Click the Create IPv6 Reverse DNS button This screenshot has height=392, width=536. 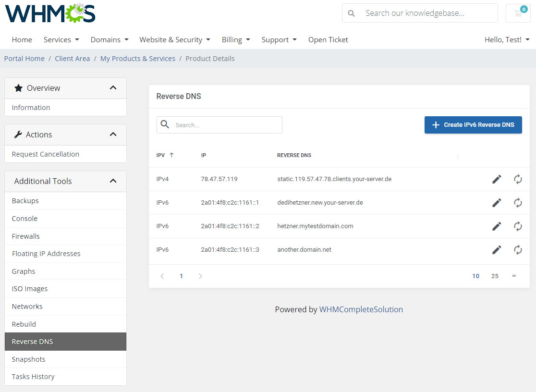[x=473, y=124]
